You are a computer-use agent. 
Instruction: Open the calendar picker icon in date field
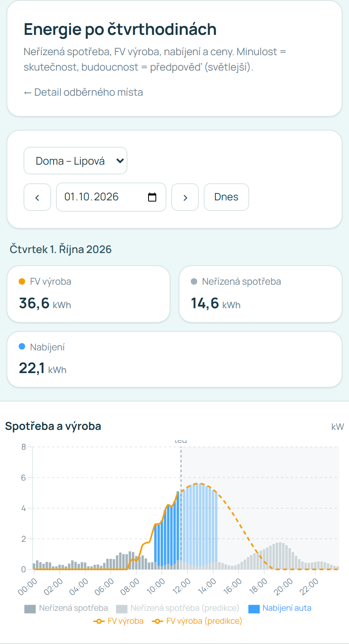coord(152,197)
